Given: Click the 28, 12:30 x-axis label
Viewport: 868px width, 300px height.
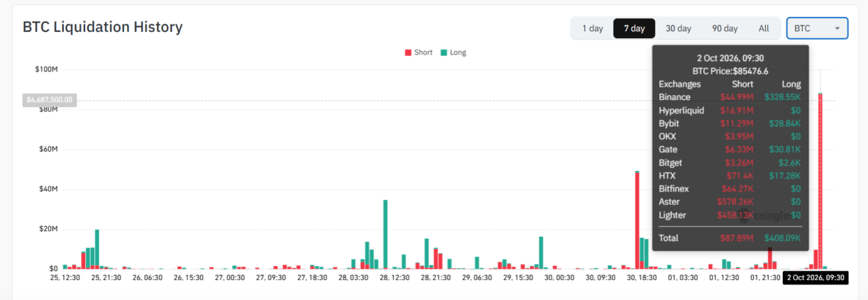Looking at the screenshot, I should 395,278.
